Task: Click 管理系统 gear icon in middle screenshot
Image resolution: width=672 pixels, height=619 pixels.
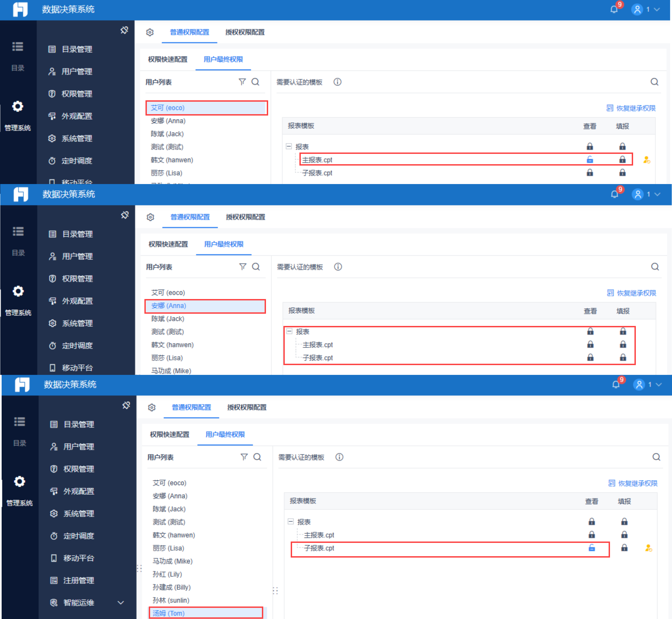Action: coord(18,291)
